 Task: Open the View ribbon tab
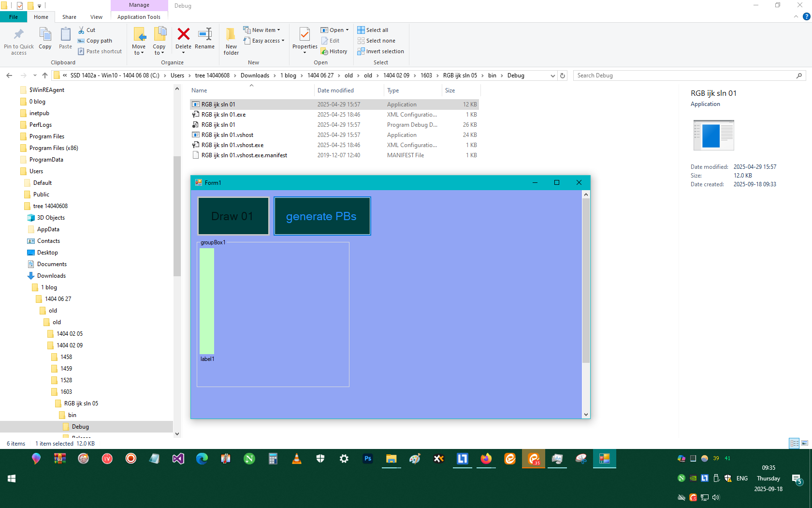pos(96,17)
